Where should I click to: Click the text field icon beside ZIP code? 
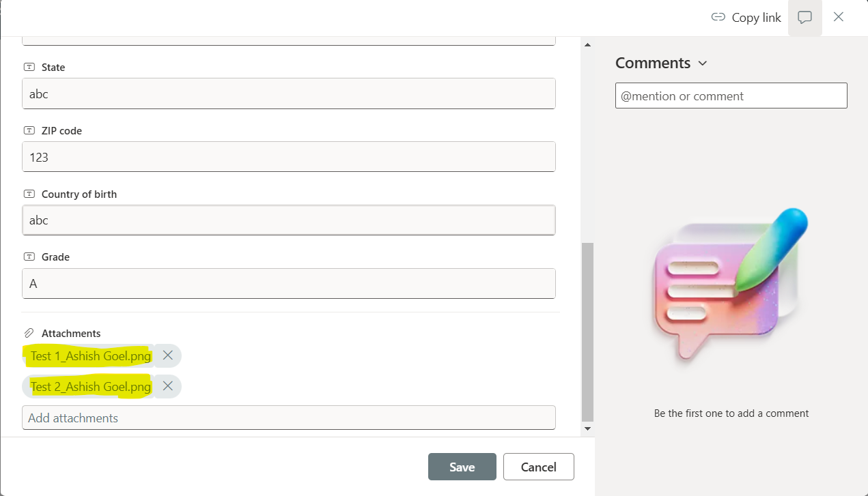(x=28, y=130)
